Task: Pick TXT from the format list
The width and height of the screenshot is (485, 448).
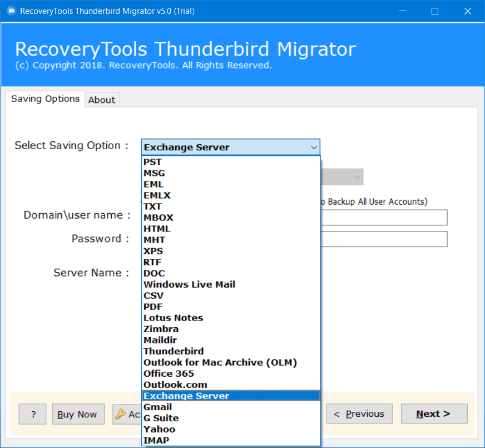Action: click(x=231, y=206)
